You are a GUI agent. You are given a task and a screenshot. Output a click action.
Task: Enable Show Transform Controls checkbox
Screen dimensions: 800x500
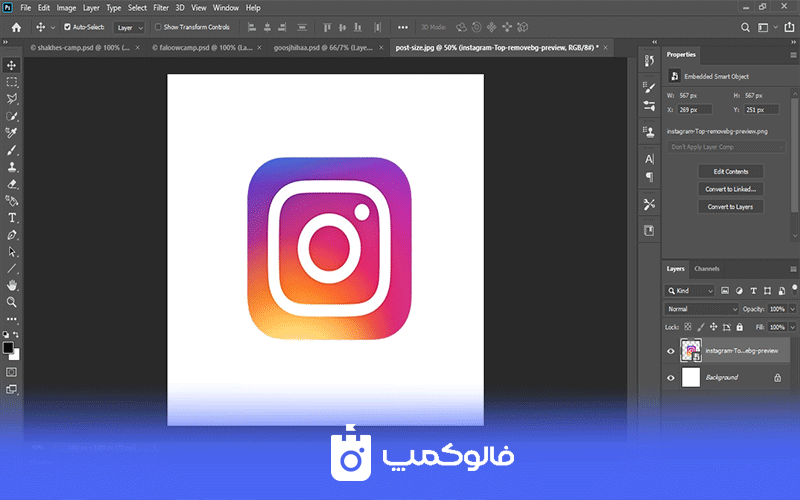[x=158, y=27]
